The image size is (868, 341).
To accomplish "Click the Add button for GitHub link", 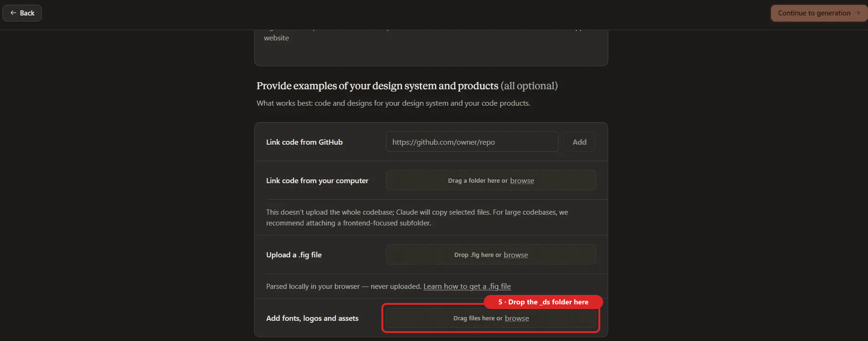I will pyautogui.click(x=579, y=142).
